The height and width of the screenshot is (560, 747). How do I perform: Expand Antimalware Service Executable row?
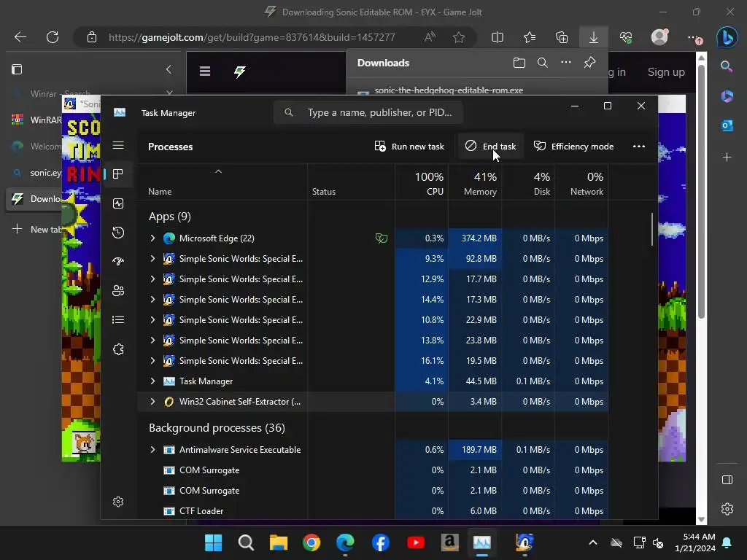(x=152, y=449)
